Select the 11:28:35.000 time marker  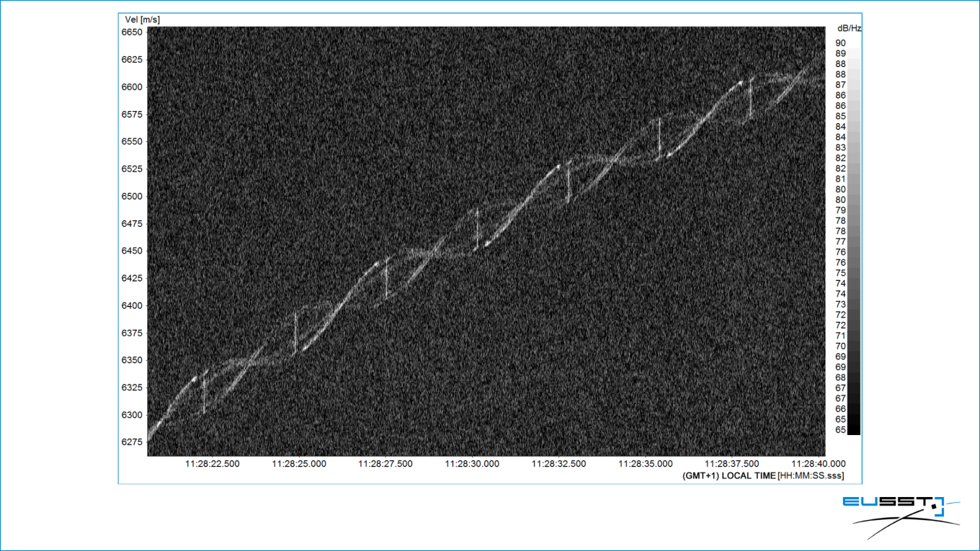(646, 464)
